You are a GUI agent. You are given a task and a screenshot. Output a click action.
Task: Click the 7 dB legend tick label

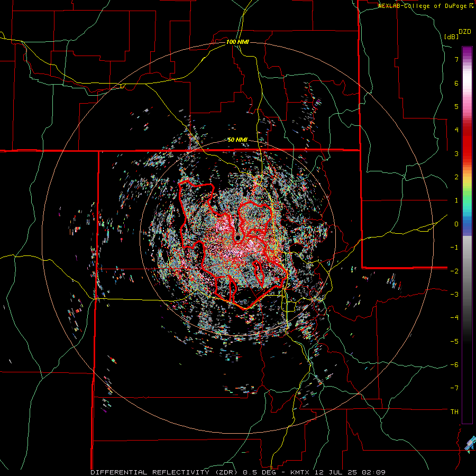[456, 59]
